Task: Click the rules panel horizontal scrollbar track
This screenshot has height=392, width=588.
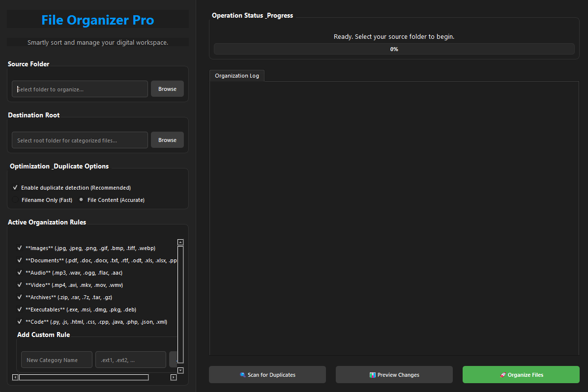Action: (159, 377)
